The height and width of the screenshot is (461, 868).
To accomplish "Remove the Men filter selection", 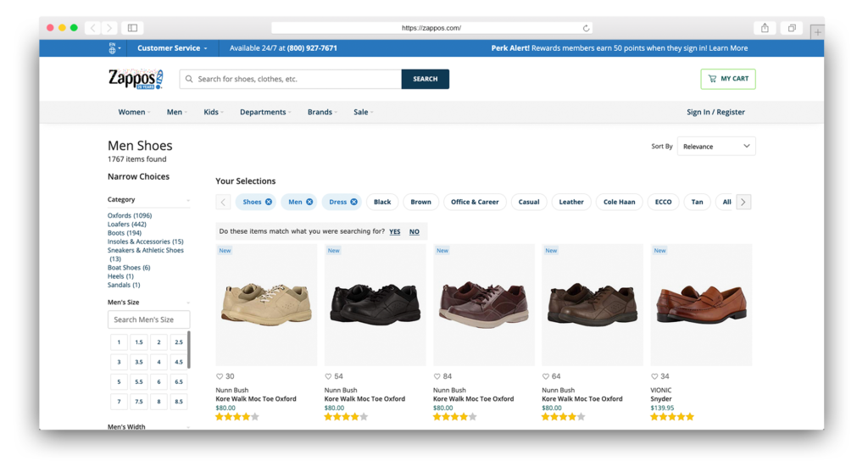I will [x=309, y=202].
